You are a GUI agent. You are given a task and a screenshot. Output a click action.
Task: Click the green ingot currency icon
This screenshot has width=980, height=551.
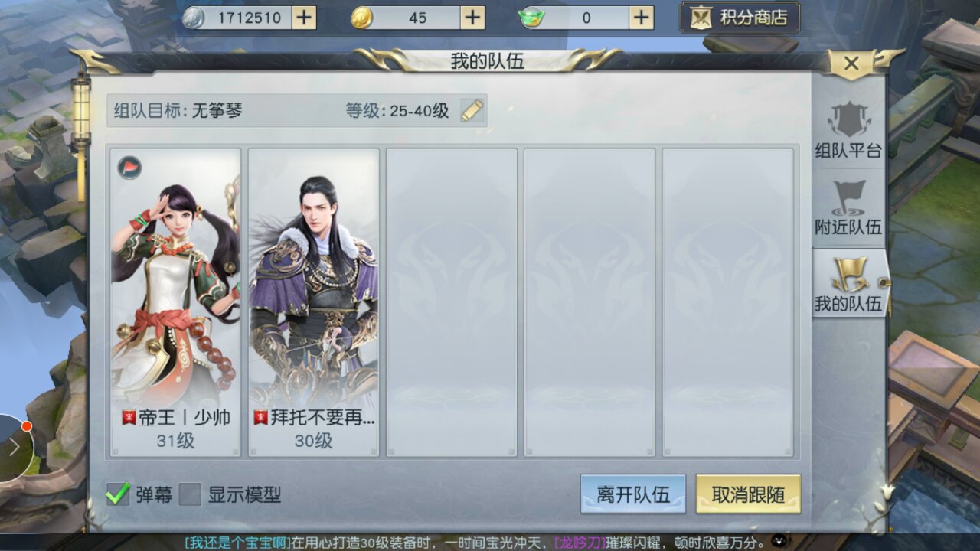[531, 18]
